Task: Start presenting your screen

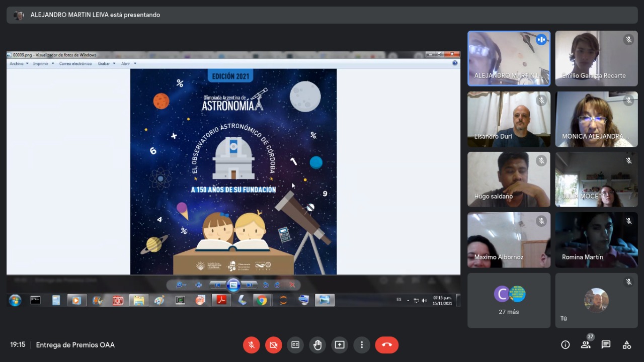Action: coord(340,345)
